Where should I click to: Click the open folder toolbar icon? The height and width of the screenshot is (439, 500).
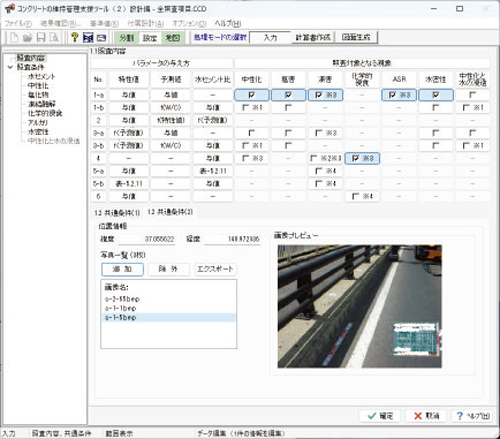coord(28,37)
